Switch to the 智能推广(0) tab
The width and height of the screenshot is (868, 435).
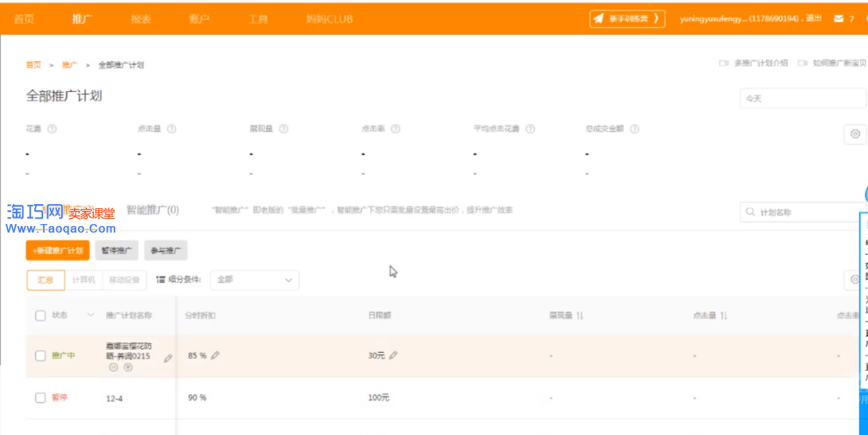point(152,210)
